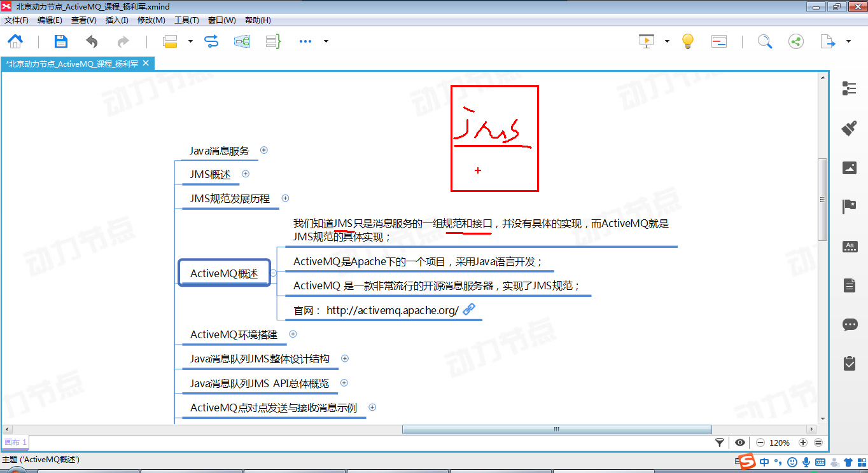Open the 查看(V) menu
Viewport: 868px width, 473px height.
(84, 20)
